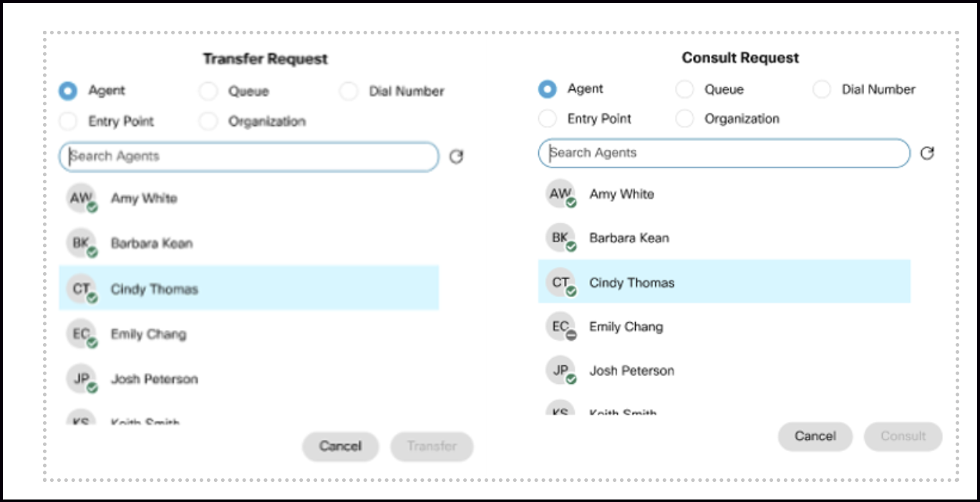The image size is (980, 502).
Task: Click Amy White's avatar in Transfer Request
Action: click(80, 199)
